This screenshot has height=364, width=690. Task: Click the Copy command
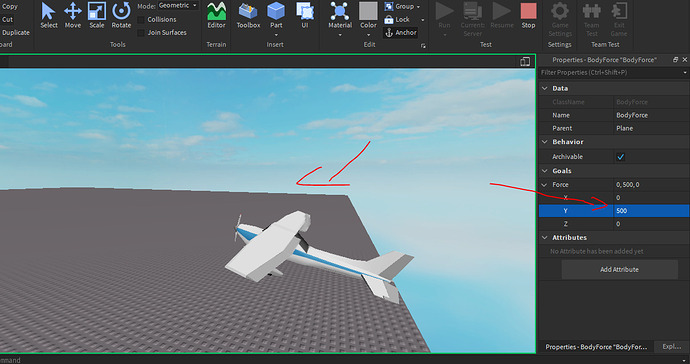(x=10, y=7)
